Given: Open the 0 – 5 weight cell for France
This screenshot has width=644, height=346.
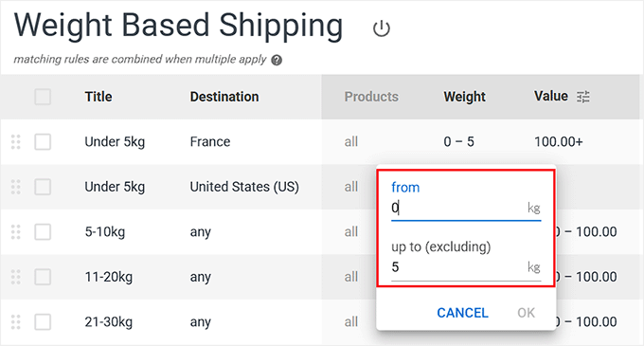Looking at the screenshot, I should [458, 142].
